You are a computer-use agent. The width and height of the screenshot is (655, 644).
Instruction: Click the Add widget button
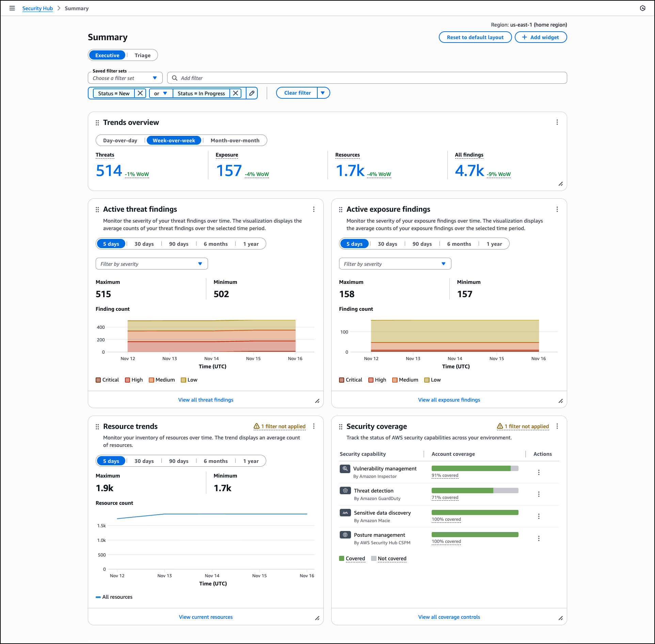(541, 37)
